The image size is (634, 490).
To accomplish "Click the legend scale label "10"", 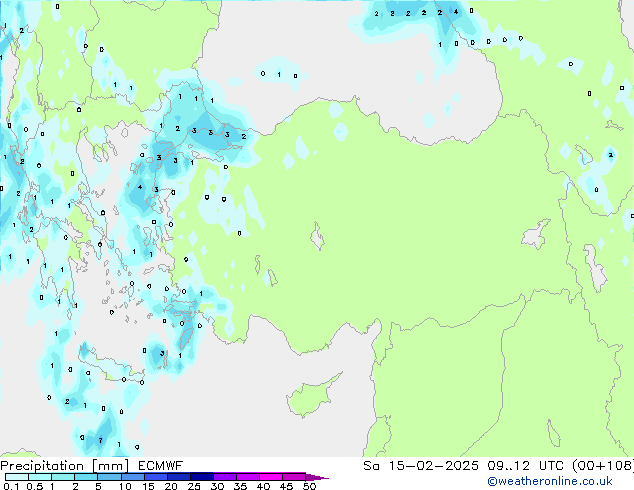I will (125, 486).
